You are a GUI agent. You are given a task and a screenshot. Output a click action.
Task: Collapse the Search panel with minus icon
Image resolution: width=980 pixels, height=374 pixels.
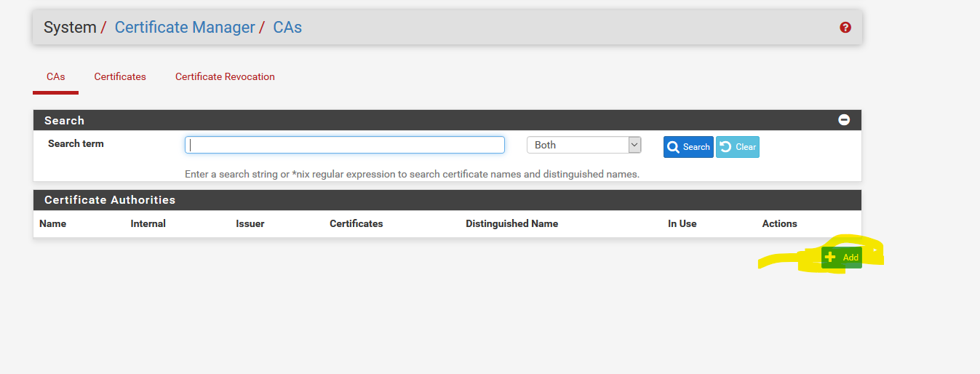[x=844, y=120]
